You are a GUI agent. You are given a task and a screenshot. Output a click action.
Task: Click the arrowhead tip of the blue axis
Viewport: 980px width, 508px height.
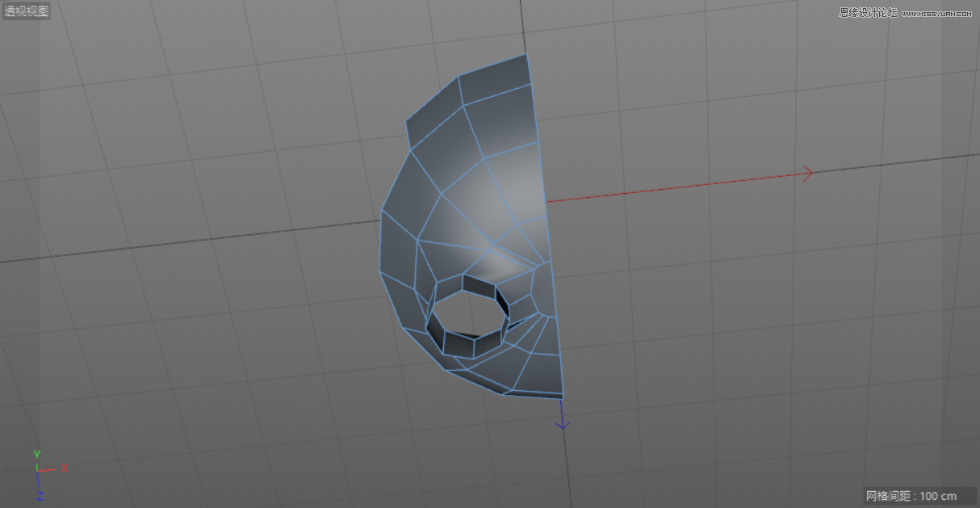pyautogui.click(x=562, y=429)
